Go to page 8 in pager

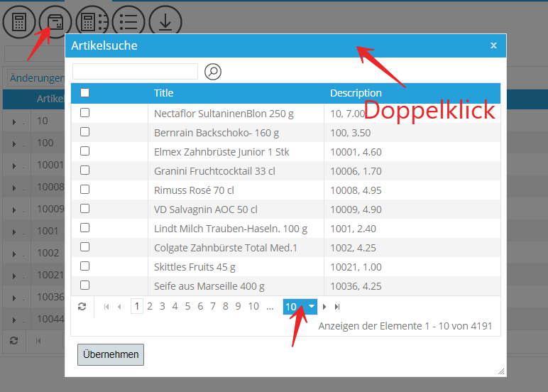click(226, 307)
